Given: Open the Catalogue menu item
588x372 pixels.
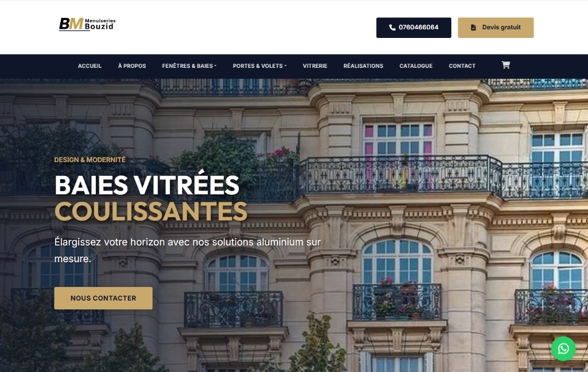Looking at the screenshot, I should pyautogui.click(x=416, y=66).
